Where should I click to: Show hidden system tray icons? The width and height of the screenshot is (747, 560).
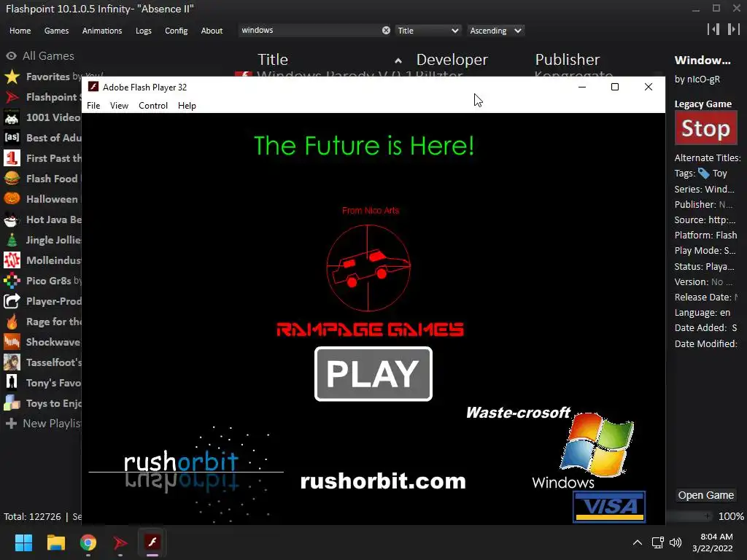click(x=638, y=542)
